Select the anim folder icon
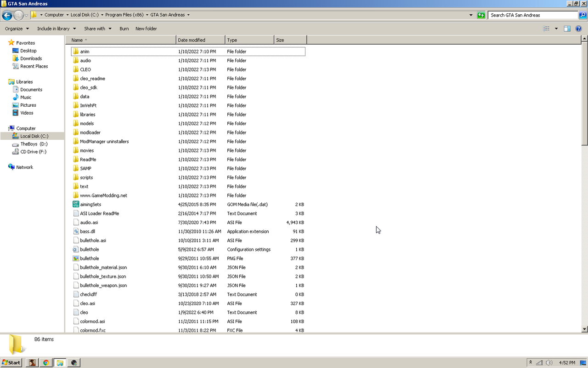Viewport: 588px width, 368px height. tap(76, 52)
